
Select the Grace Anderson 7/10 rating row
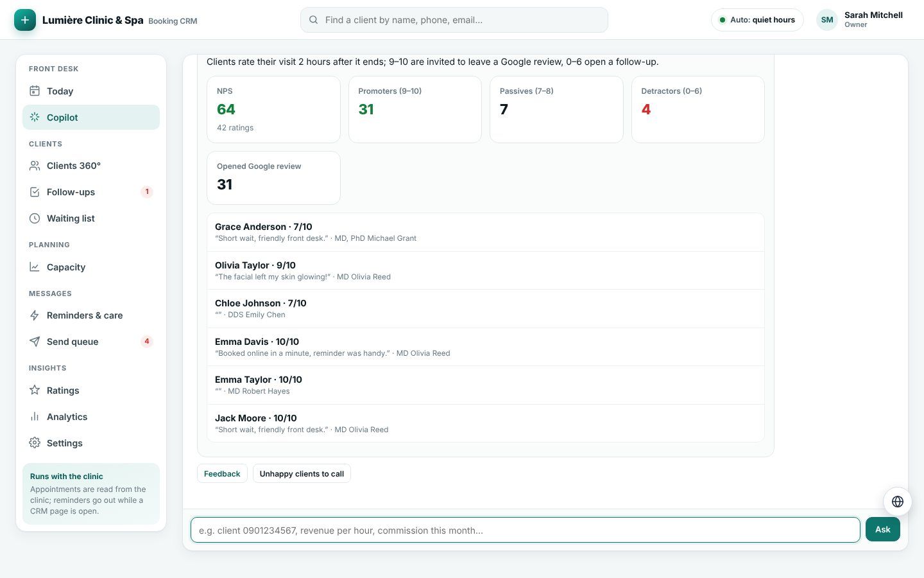[x=486, y=232]
